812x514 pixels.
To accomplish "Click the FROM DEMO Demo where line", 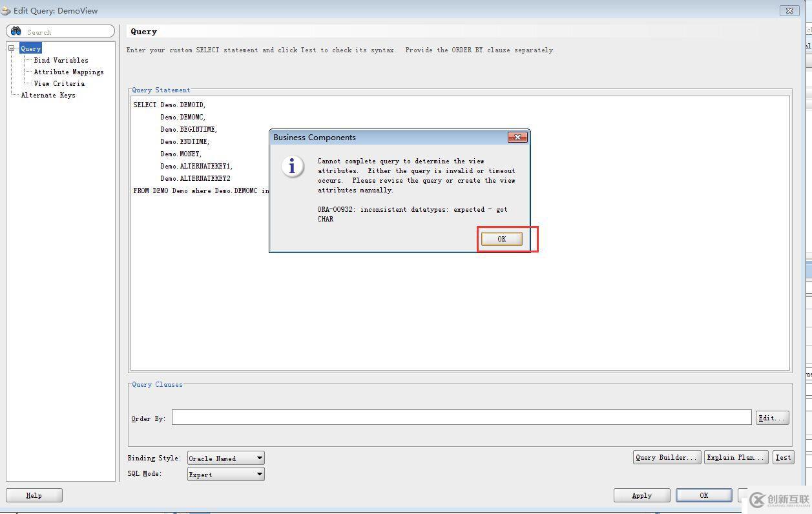I will coord(201,190).
